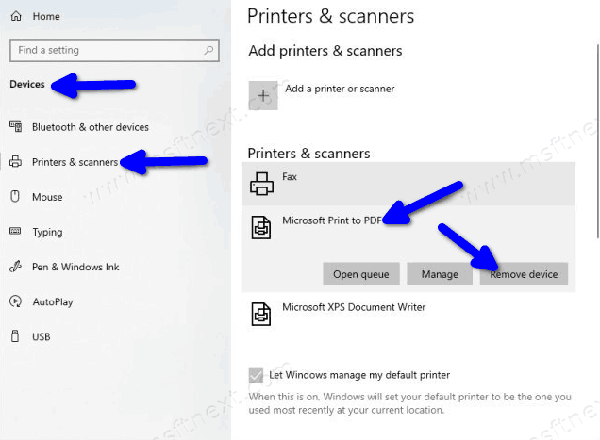Click the Fax printer icon
The image size is (600, 440).
[x=262, y=183]
